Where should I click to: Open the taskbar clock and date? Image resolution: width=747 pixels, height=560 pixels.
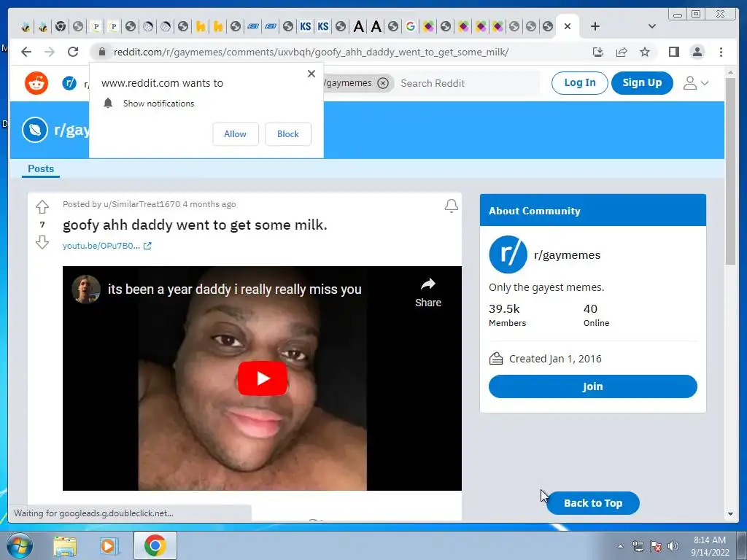pos(710,546)
